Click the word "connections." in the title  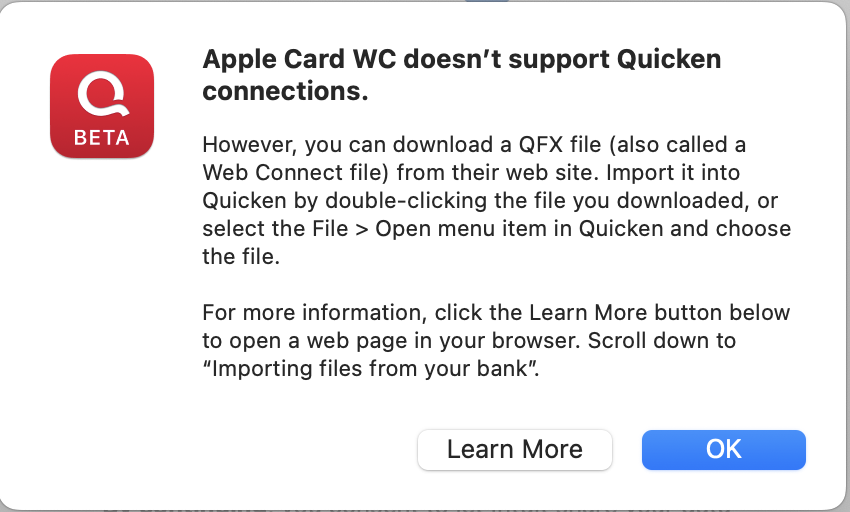[285, 91]
